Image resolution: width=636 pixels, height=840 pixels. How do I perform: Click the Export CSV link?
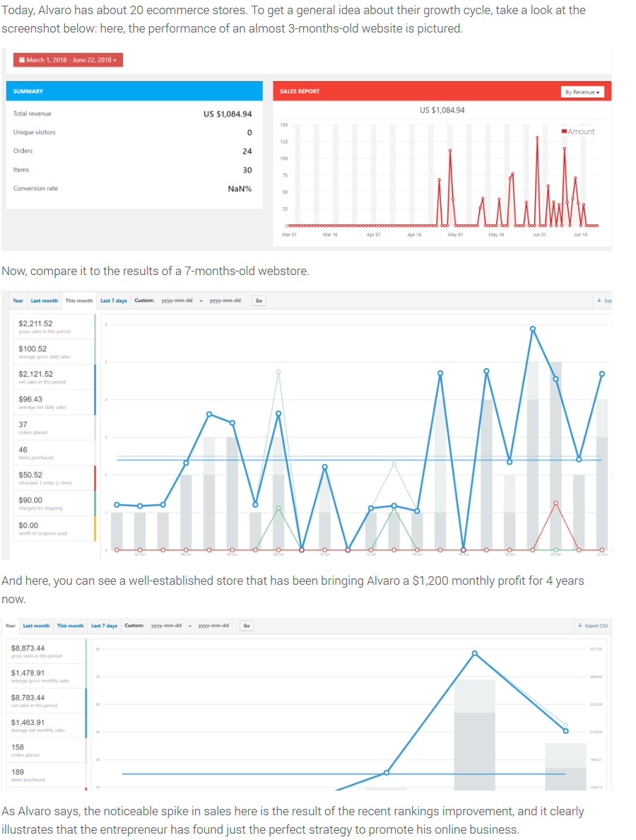[597, 626]
